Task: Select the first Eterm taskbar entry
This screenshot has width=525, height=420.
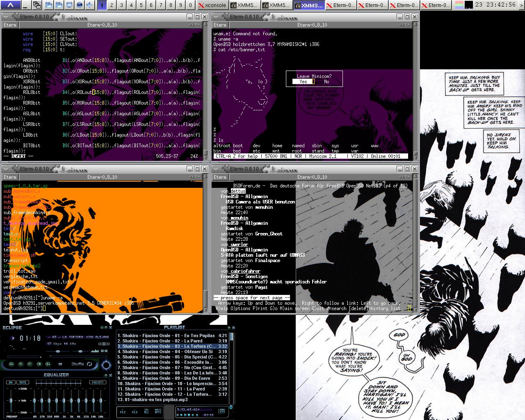Action: click(341, 5)
